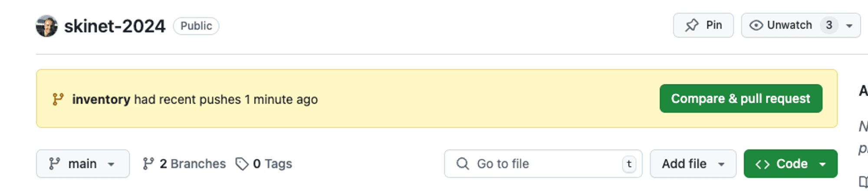Open the skinet-2024 repository title

click(x=115, y=26)
